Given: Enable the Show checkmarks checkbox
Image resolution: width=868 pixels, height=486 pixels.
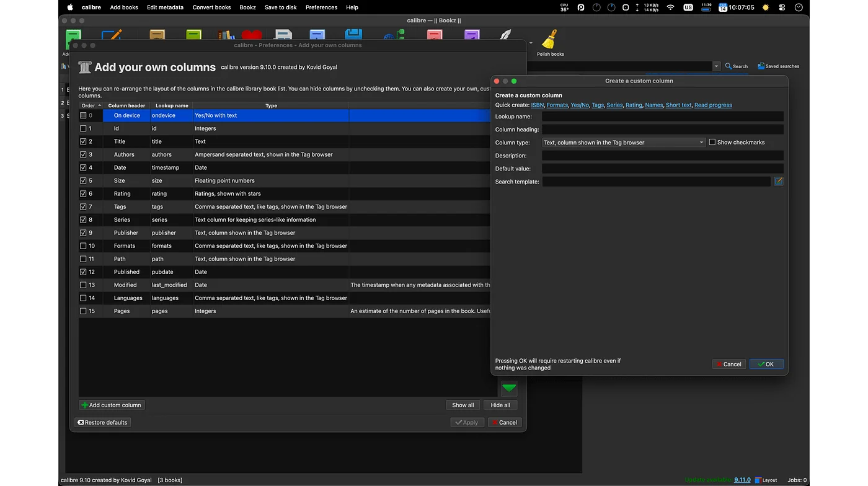Looking at the screenshot, I should click(x=712, y=142).
